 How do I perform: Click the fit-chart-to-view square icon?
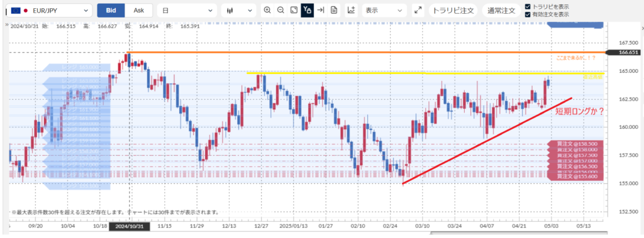tap(294, 10)
